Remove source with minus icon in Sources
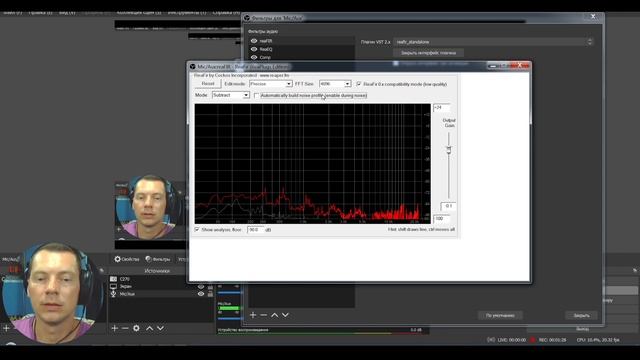 (125, 328)
